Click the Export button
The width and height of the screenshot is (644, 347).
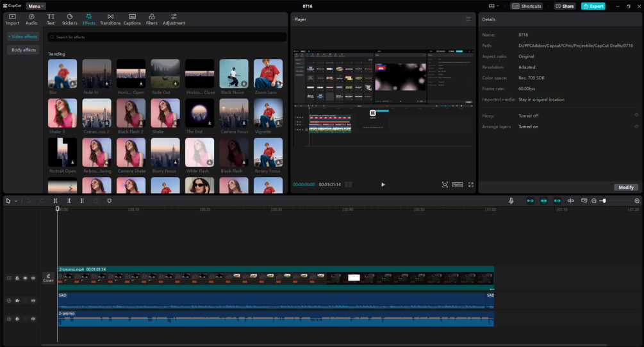coord(593,6)
